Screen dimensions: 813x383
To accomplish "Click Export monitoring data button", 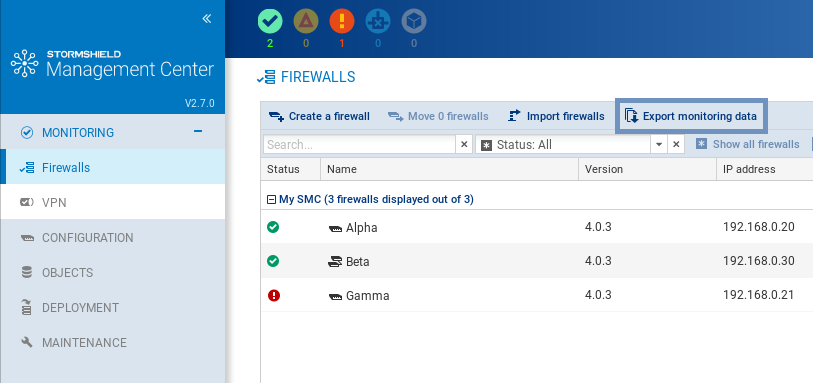I will tap(690, 116).
